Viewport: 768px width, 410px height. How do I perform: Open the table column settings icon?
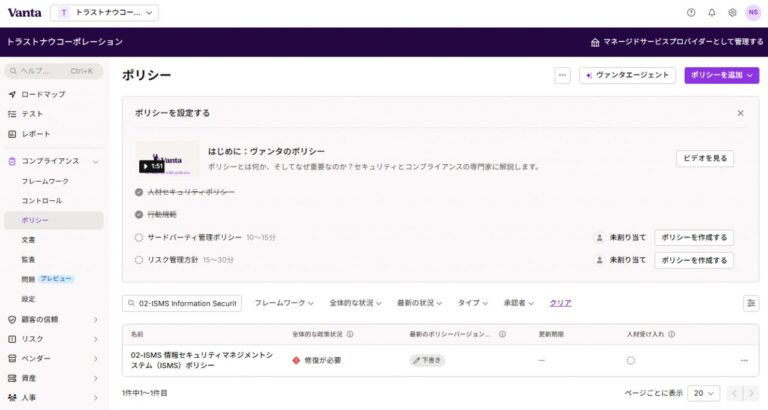tap(751, 303)
